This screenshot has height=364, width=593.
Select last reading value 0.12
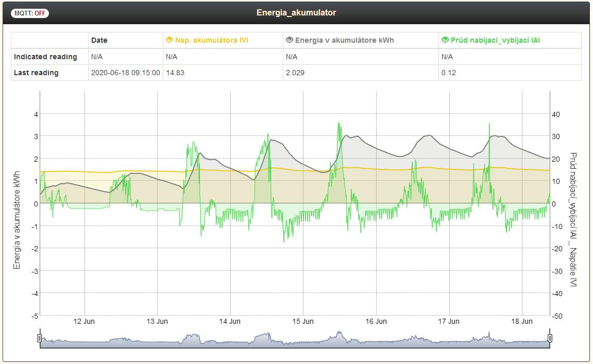click(449, 73)
